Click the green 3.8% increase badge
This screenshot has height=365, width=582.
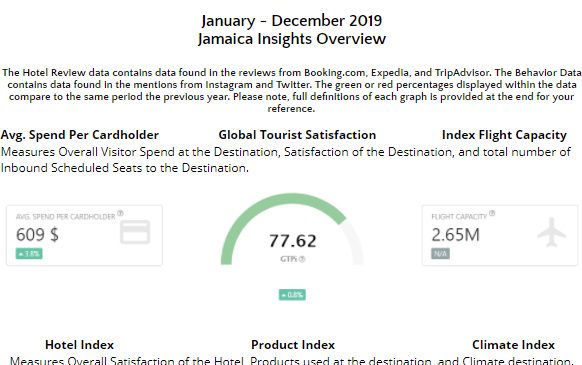coord(29,254)
